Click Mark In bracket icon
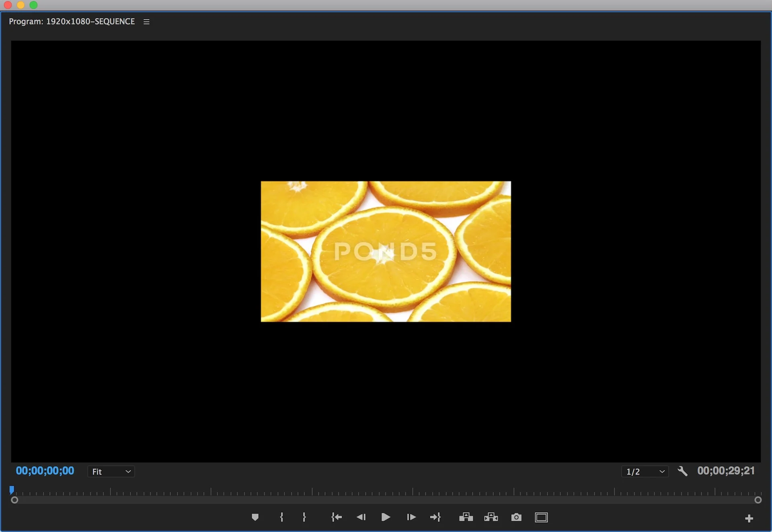Image resolution: width=772 pixels, height=532 pixels. pos(281,517)
